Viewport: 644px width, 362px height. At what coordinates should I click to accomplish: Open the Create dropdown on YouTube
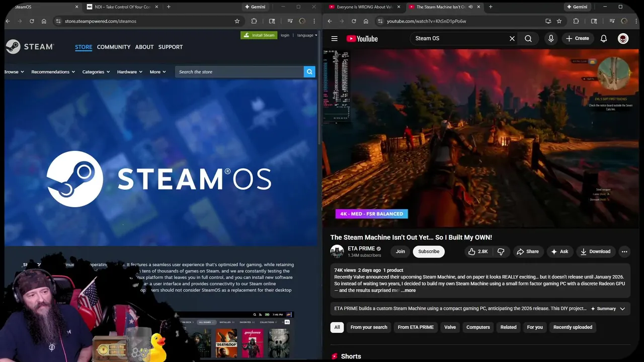pyautogui.click(x=577, y=39)
